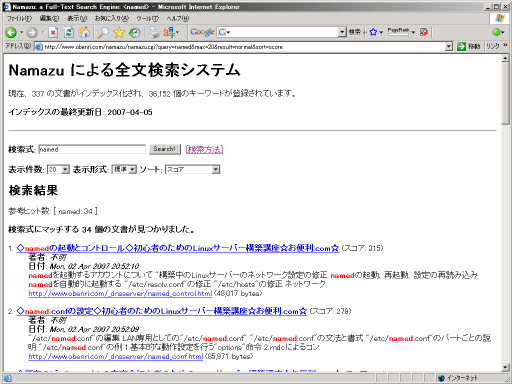Click the green Back arrow button
The width and height of the screenshot is (512, 384).
click(x=11, y=32)
